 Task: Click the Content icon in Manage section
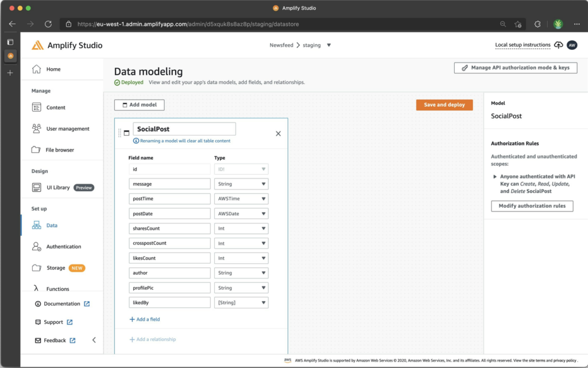click(x=36, y=107)
